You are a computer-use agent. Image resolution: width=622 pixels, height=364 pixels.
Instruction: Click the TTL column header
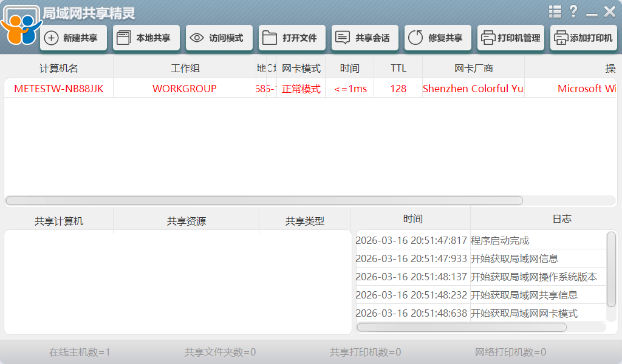click(397, 67)
